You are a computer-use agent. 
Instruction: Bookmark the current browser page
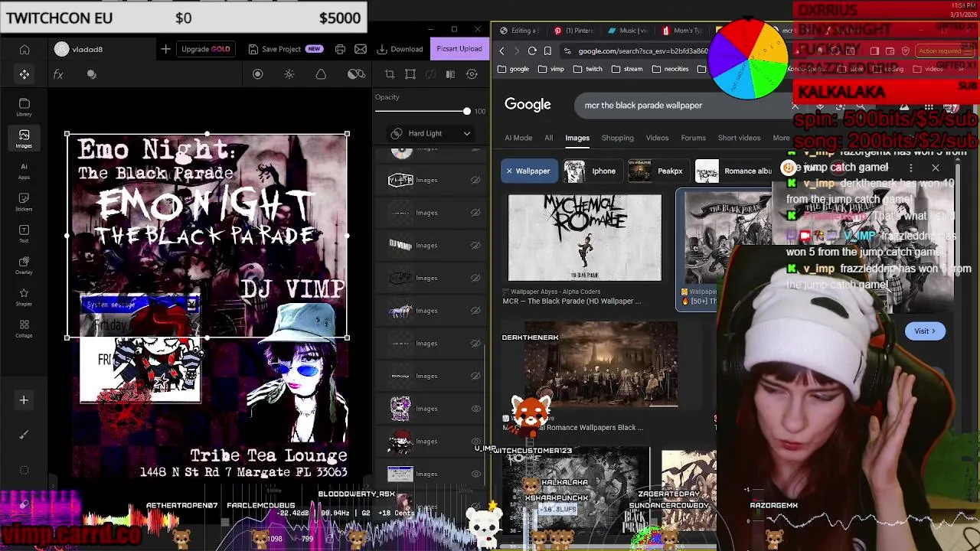pos(547,51)
